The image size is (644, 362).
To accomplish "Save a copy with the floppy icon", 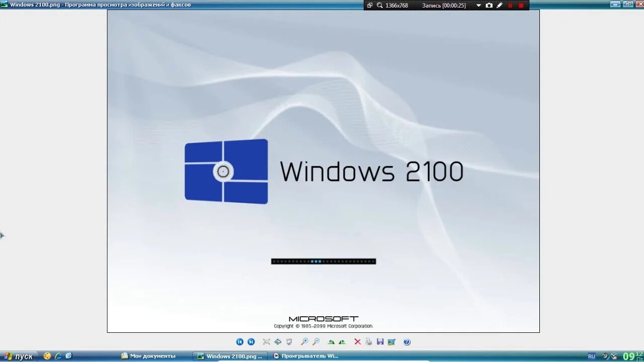I will [x=380, y=342].
